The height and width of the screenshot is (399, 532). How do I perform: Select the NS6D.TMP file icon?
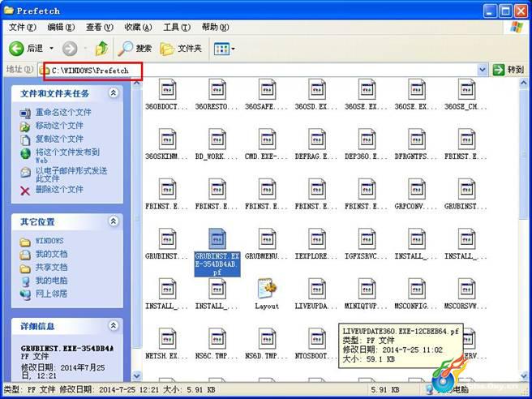point(267,339)
